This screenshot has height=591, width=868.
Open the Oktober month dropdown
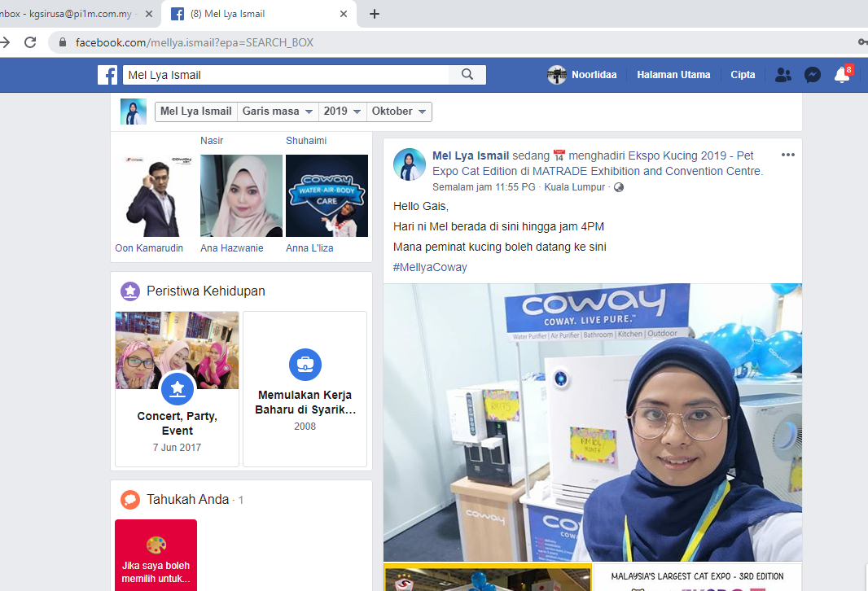398,111
